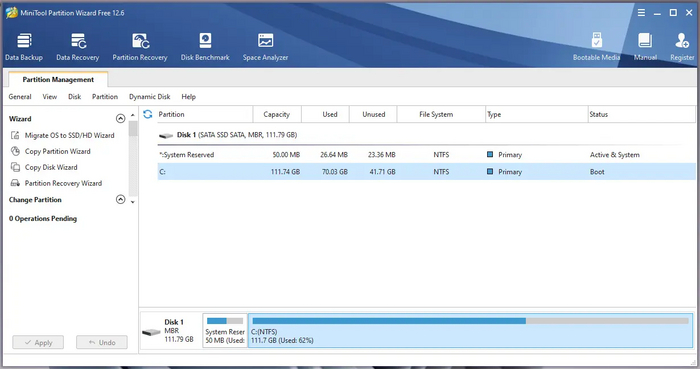
Task: Open the Disk menu
Action: click(75, 97)
